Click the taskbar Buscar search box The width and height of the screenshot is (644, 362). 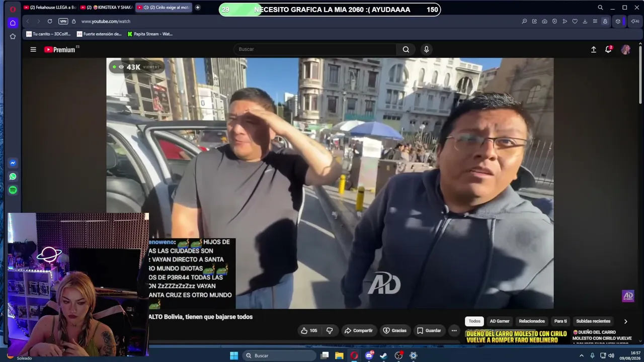pos(279,355)
